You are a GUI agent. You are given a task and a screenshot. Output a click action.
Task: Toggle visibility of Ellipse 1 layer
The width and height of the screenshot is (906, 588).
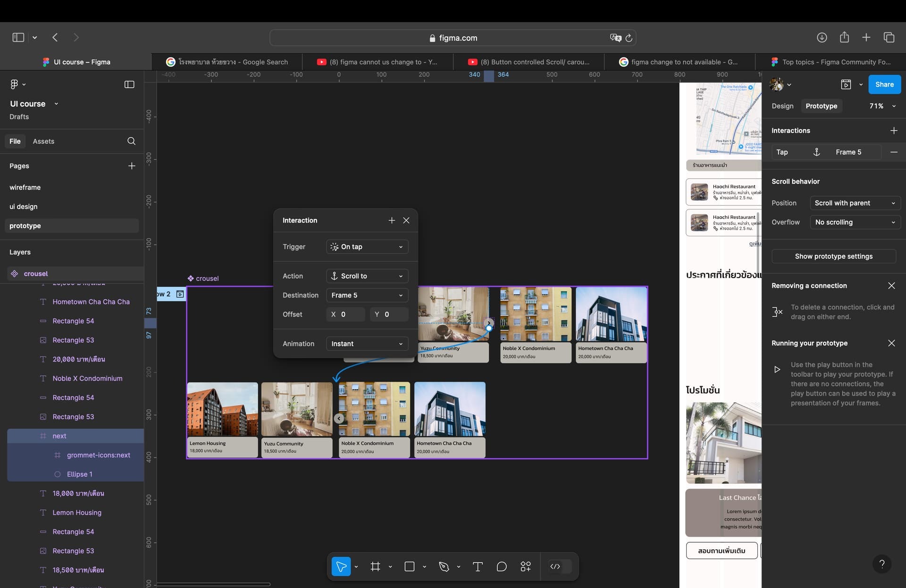tap(129, 474)
